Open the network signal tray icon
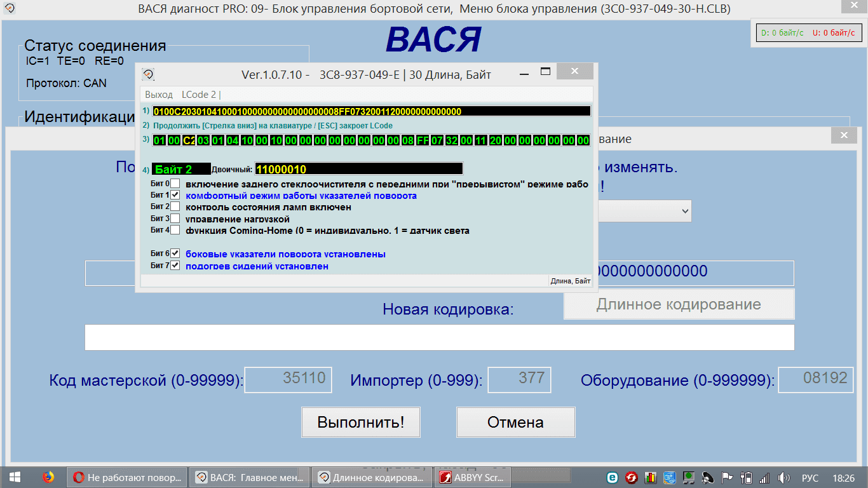Viewport: 868px width, 488px height. 765,478
